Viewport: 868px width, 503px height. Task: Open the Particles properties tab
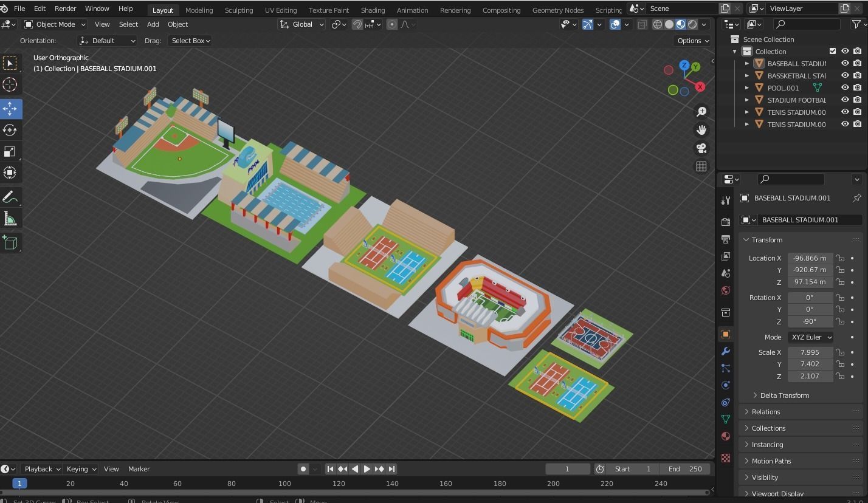click(x=726, y=368)
